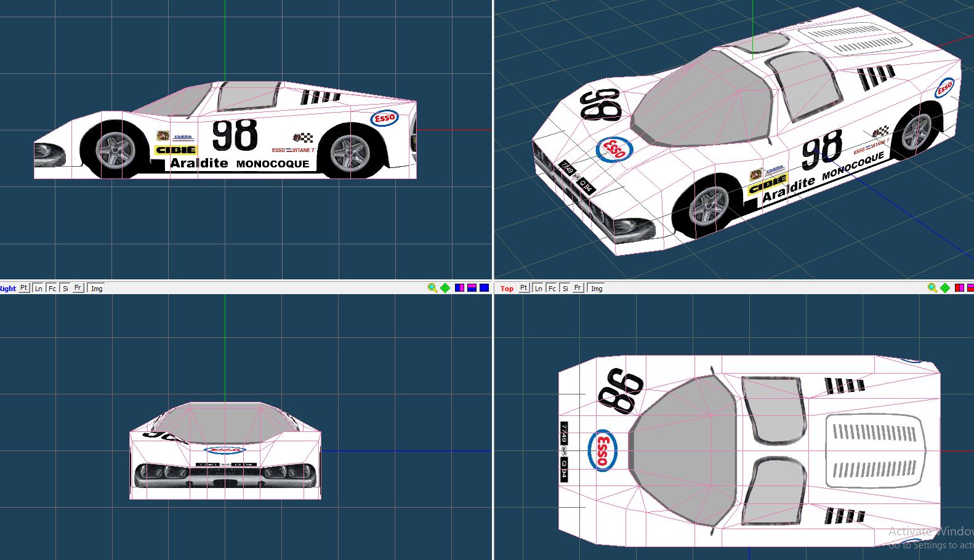974x560 pixels.
Task: Toggle Pt point mode in the Right view
Action: coord(24,288)
